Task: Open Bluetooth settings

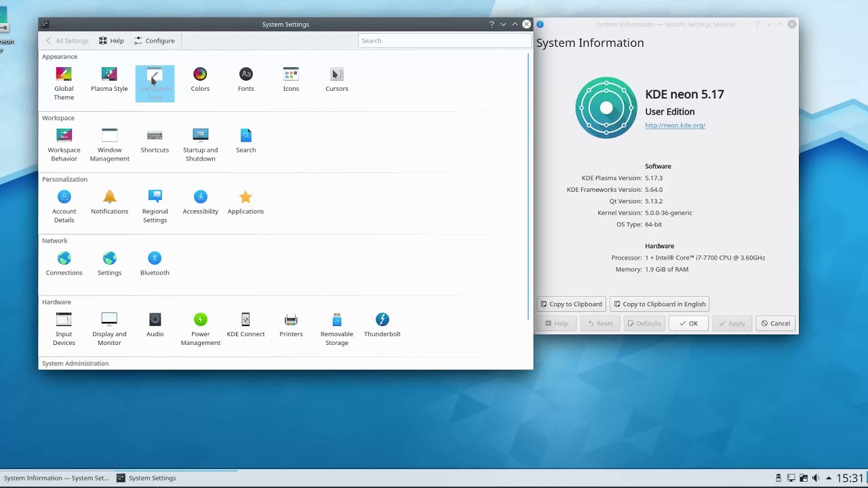Action: [155, 264]
